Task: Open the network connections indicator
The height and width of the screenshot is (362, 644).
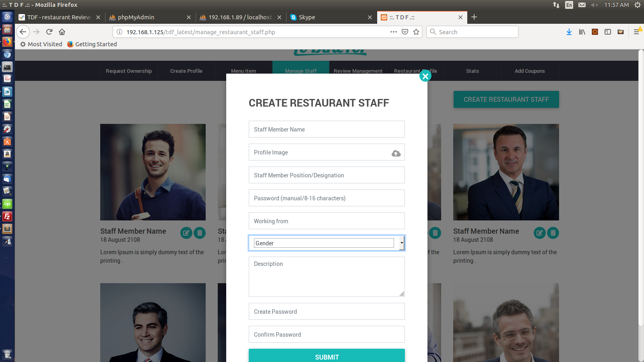Action: [556, 5]
